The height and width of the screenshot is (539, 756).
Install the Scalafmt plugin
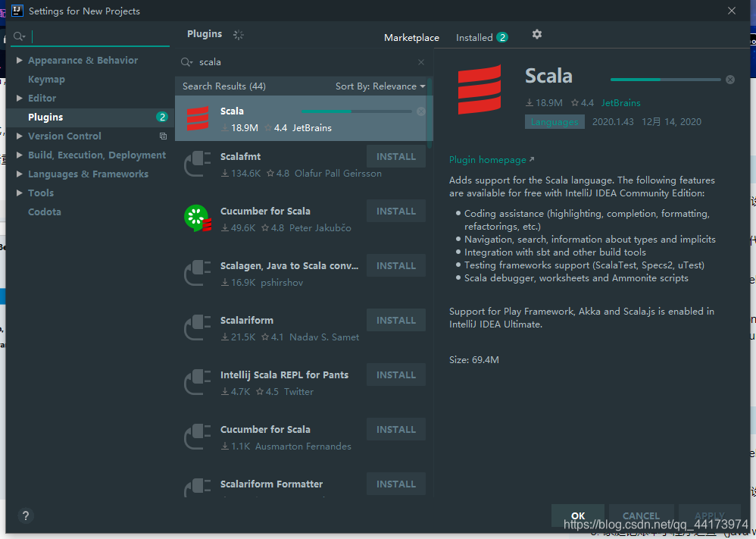[x=396, y=156]
